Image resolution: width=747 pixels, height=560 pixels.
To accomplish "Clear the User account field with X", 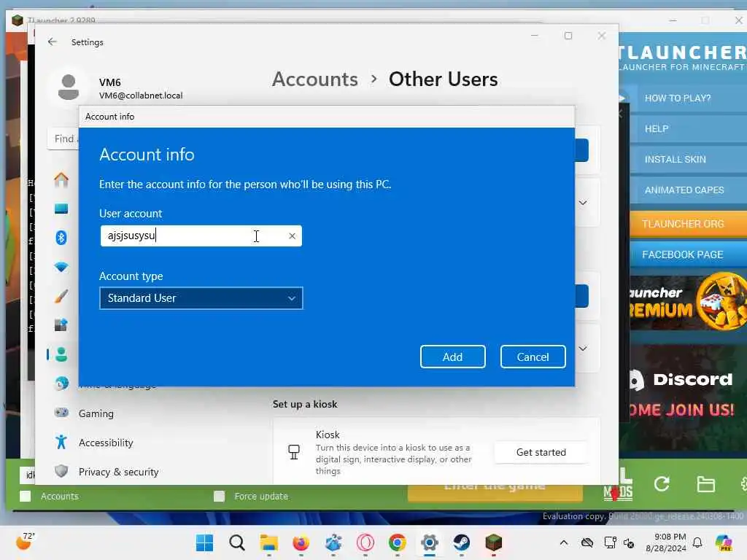I will [292, 236].
